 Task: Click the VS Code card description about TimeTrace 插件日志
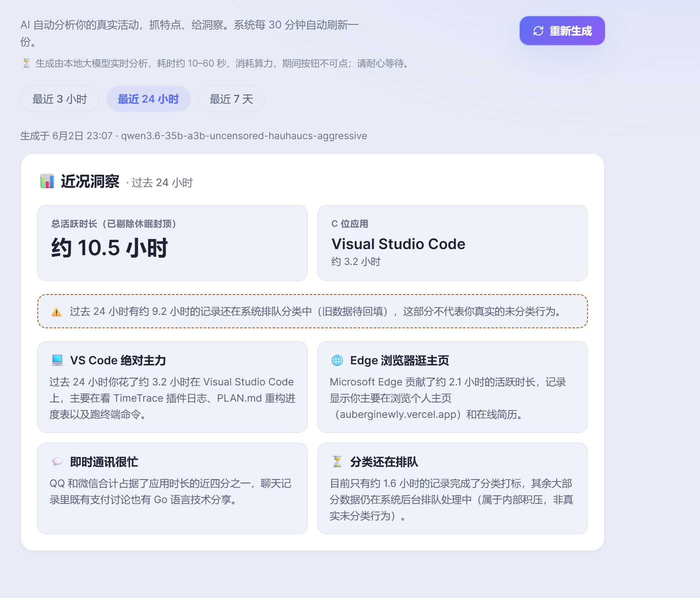click(x=173, y=398)
